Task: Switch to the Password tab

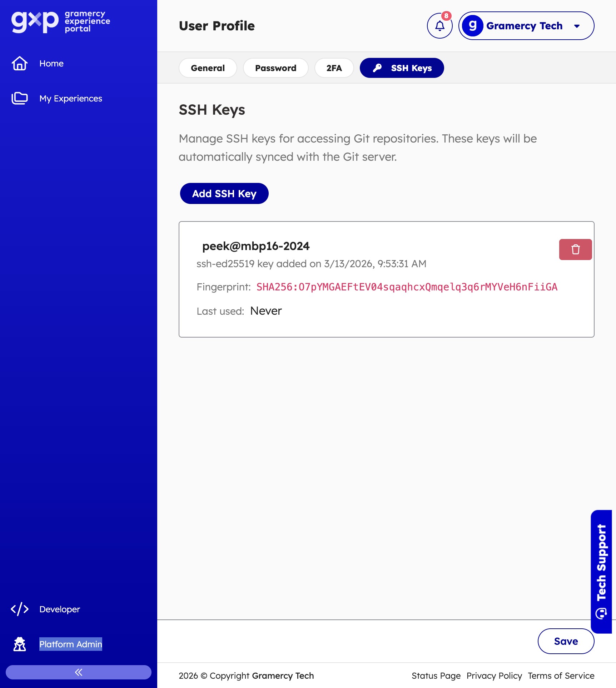Action: [275, 68]
